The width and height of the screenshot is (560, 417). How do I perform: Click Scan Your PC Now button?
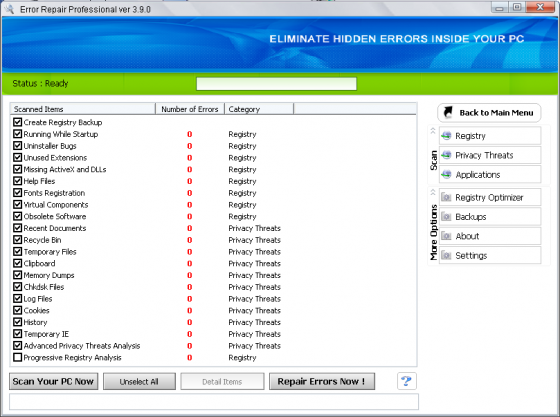54,381
